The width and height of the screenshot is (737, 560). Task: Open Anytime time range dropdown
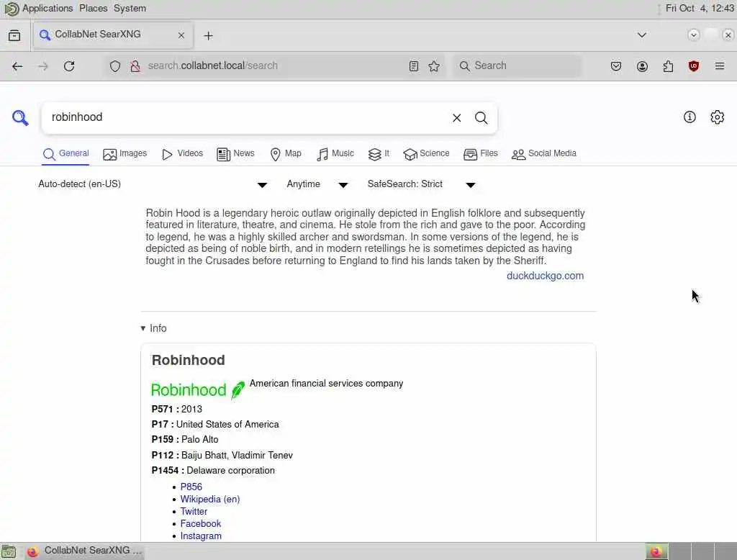click(x=317, y=184)
